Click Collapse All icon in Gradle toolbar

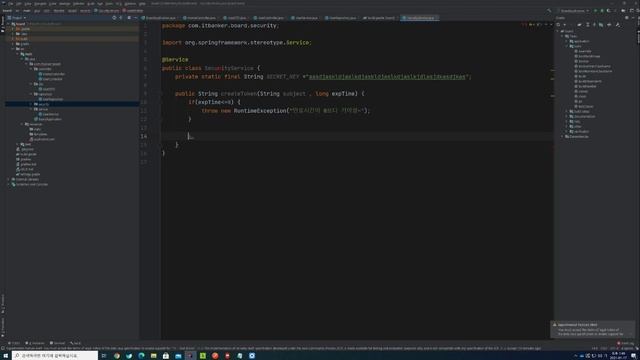594,24
